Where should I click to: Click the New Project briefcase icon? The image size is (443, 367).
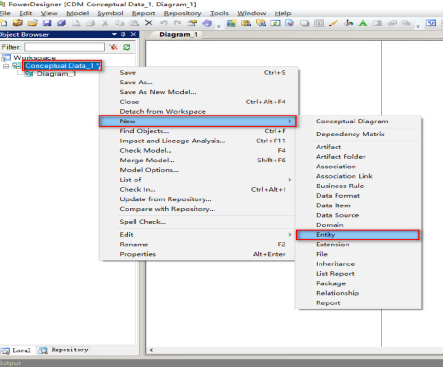tap(18, 23)
